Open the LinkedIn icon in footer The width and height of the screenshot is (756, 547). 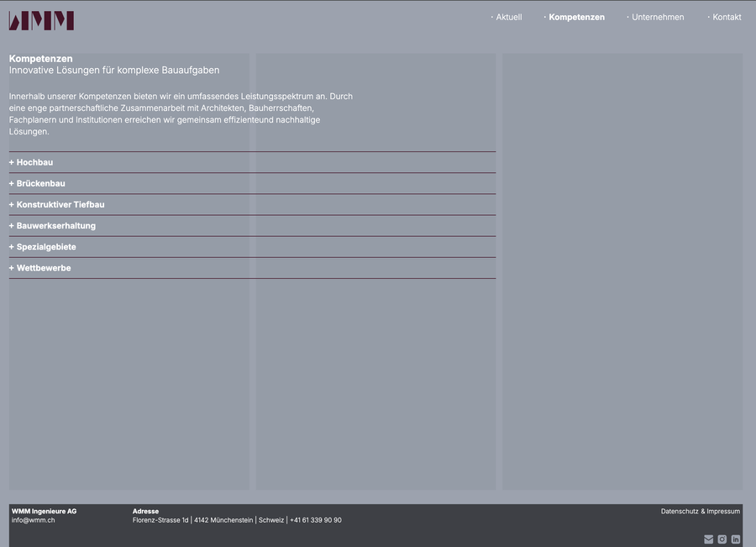(x=736, y=539)
